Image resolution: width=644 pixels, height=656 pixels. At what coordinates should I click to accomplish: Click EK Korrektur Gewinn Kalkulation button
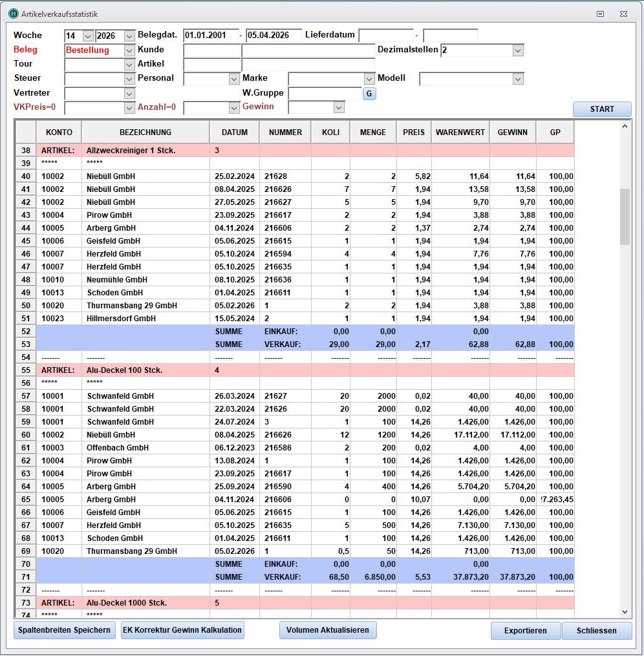182,630
